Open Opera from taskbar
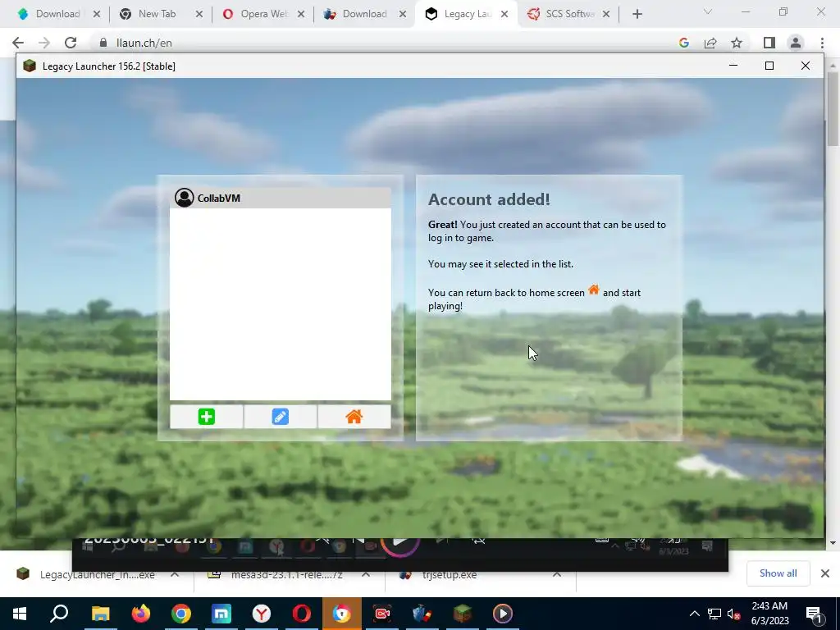840x630 pixels. pos(302,614)
